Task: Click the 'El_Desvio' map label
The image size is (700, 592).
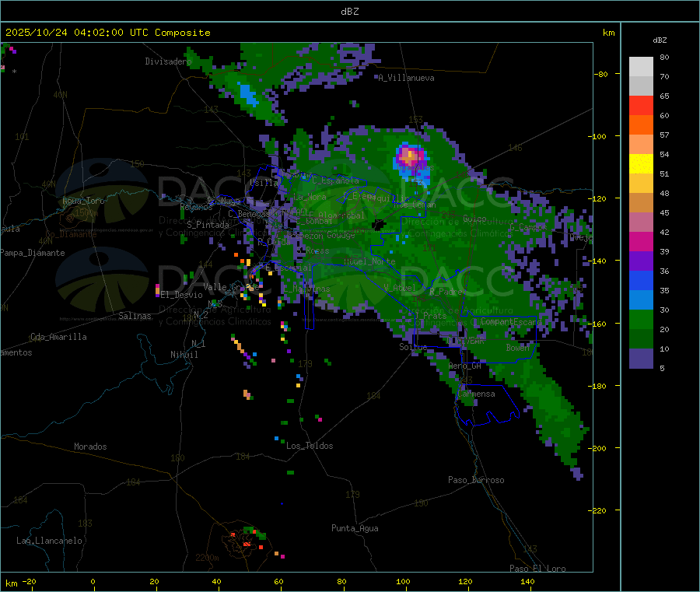Action: 181,295
